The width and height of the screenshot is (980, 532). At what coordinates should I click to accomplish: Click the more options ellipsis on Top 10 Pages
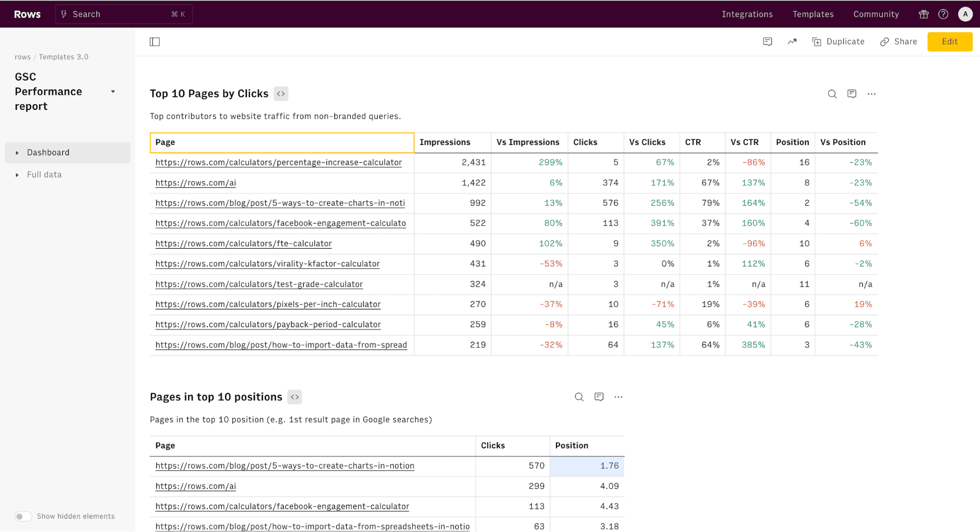click(x=872, y=94)
